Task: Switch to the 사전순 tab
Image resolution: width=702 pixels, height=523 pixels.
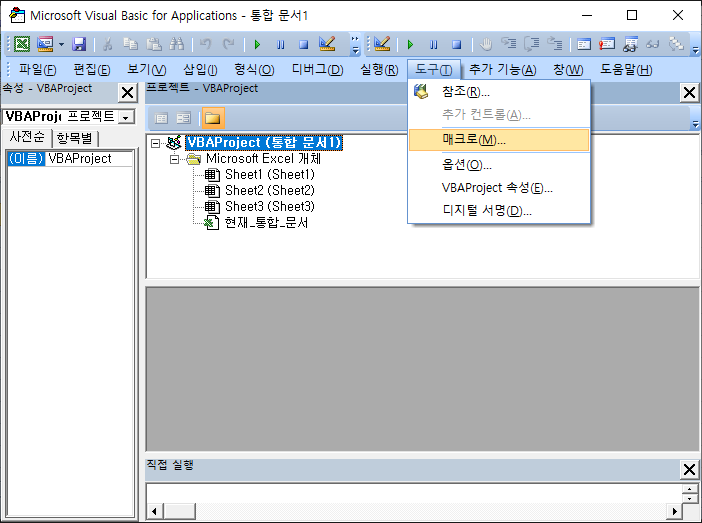Action: click(x=27, y=137)
